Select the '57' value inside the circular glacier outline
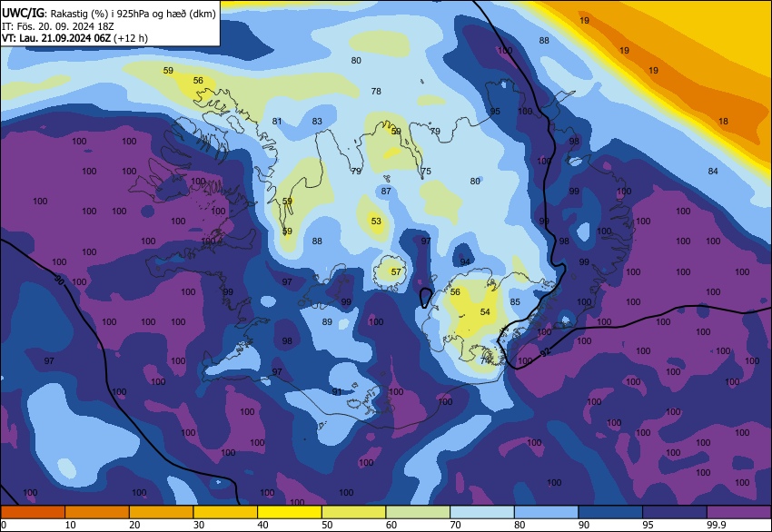772x532 pixels. pos(396,271)
